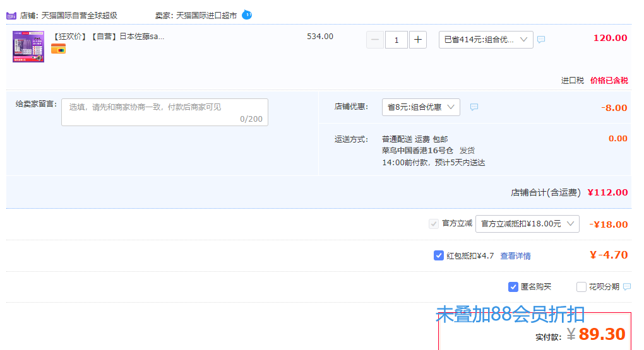Click the product title 日本佐藤sa...
This screenshot has height=350, width=644.
click(109, 36)
